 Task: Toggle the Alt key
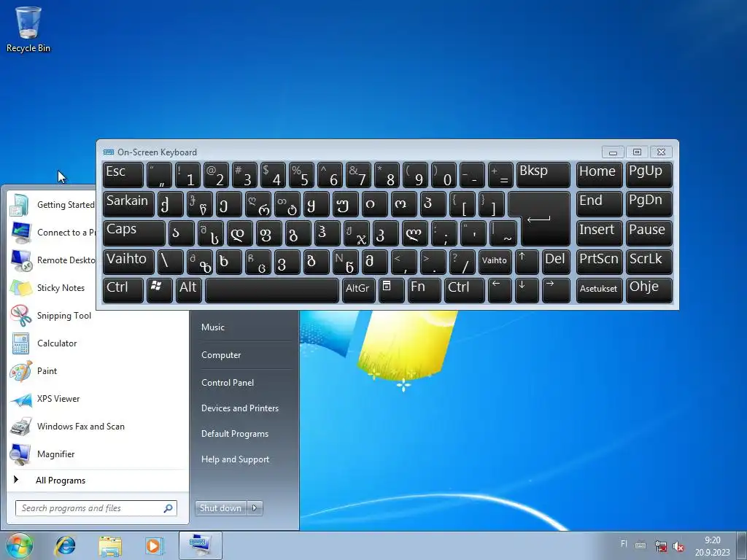189,290
